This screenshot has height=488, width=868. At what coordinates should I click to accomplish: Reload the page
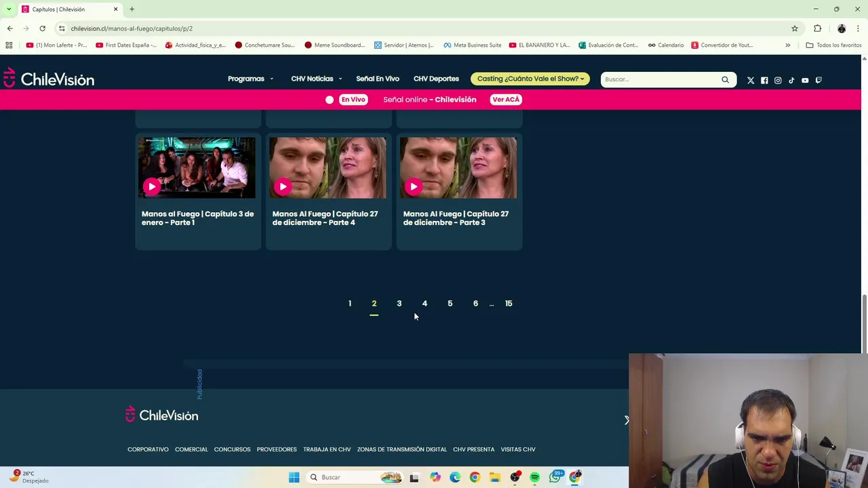[x=42, y=28]
